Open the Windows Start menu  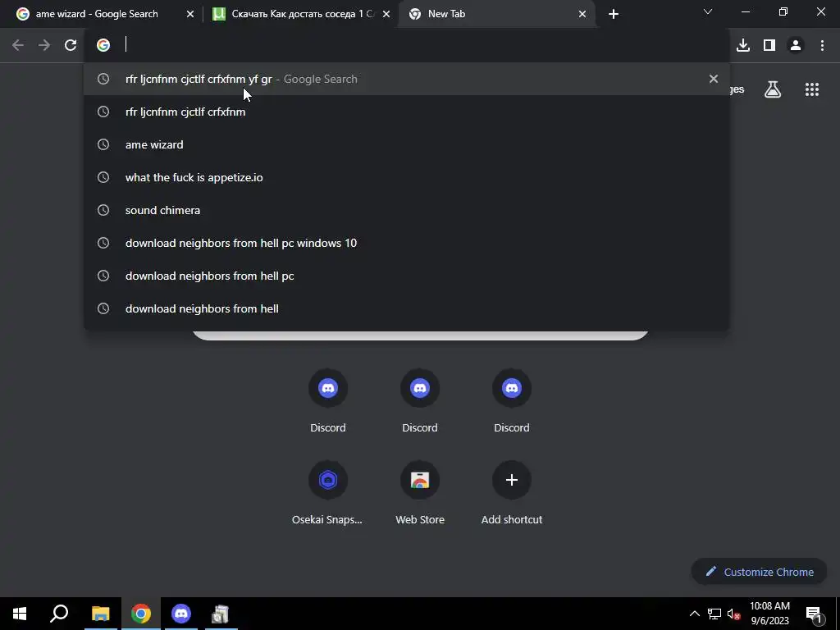[20, 614]
